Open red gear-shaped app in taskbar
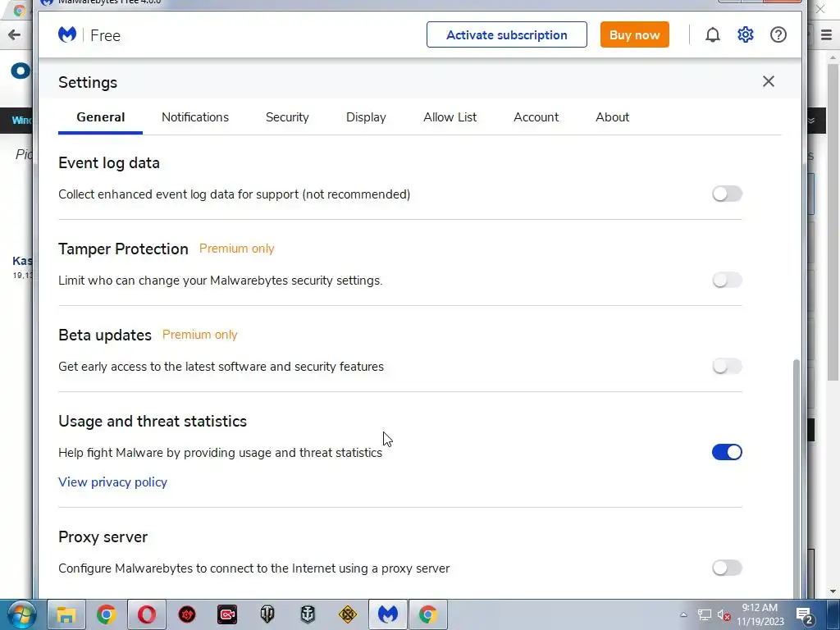840x630 pixels. (187, 614)
